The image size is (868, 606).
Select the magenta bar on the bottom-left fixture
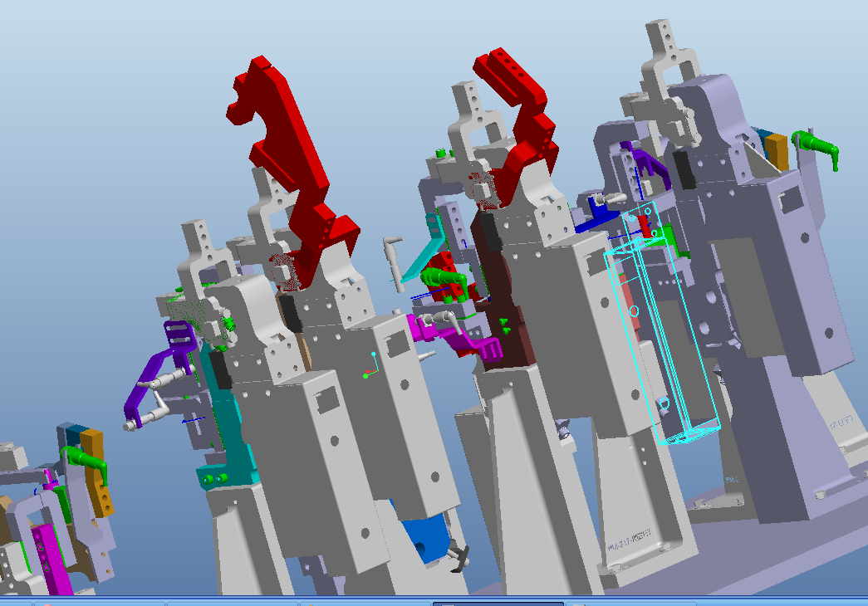[x=52, y=559]
